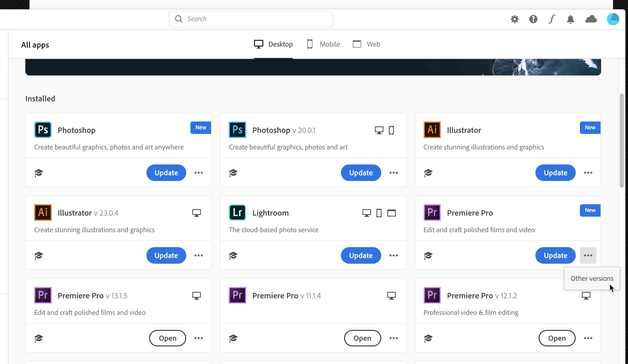
Task: Toggle learn icon for Premiere Pro v13.1.5
Action: 39,338
